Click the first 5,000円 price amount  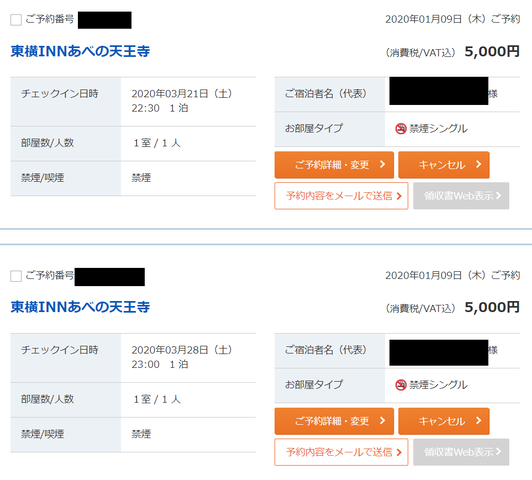click(492, 52)
